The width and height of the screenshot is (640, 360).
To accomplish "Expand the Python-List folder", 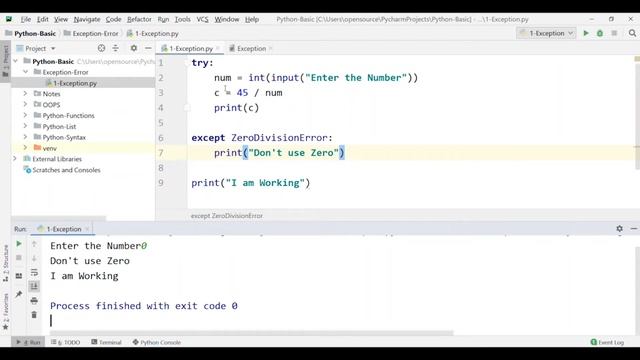I will coord(25,126).
